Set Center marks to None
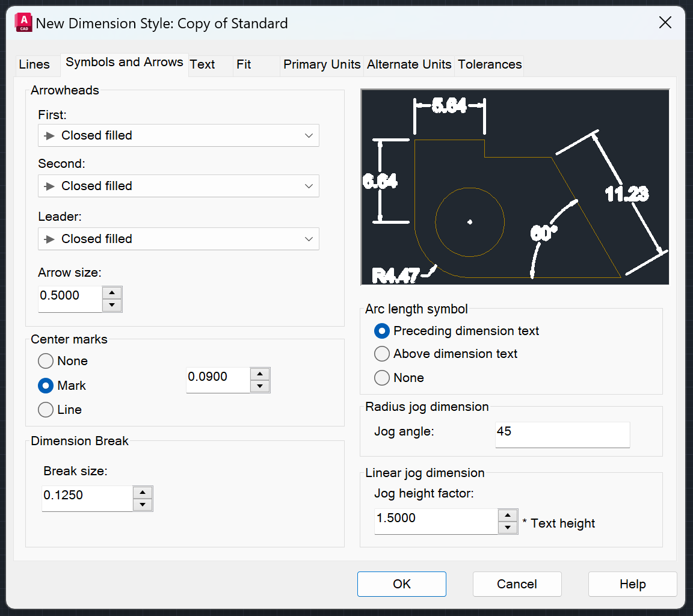 pos(45,361)
